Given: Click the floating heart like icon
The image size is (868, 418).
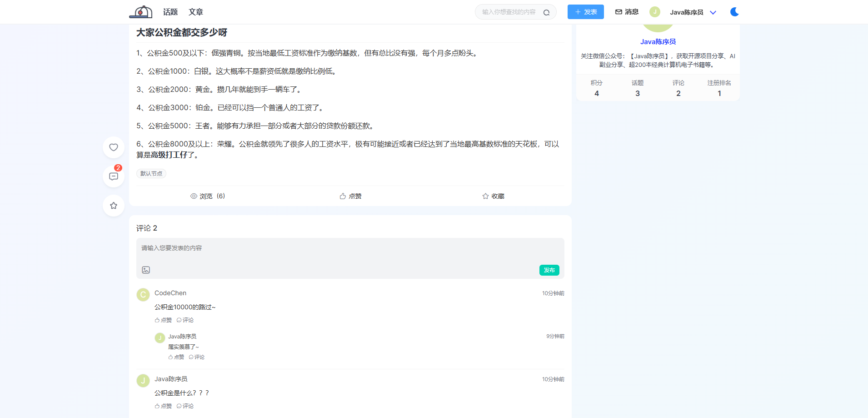Looking at the screenshot, I should point(114,147).
